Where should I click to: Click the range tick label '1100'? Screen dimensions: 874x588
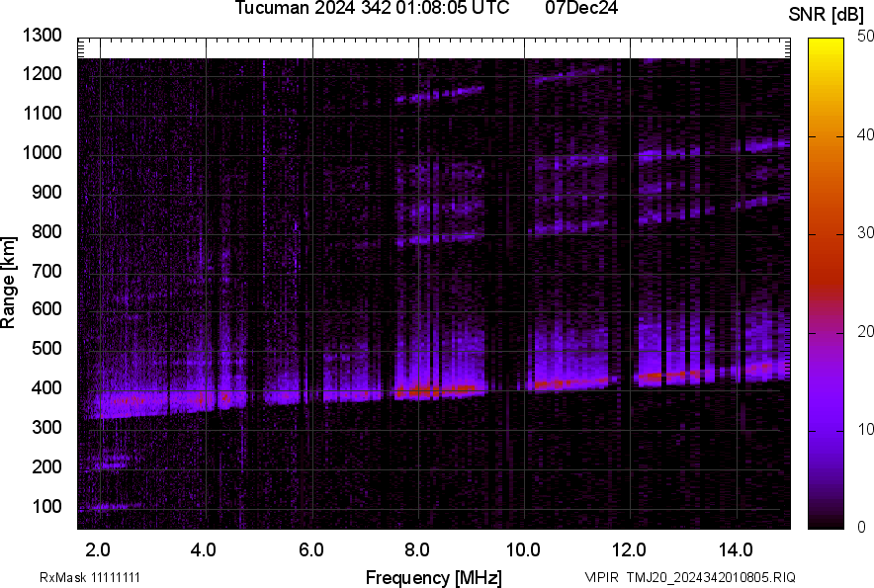pos(42,113)
